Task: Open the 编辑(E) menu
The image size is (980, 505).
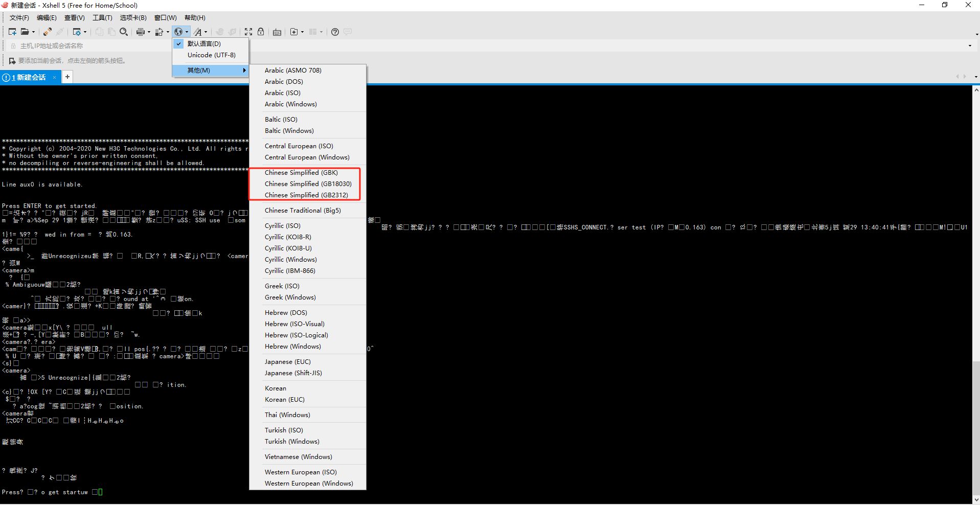Action: [x=47, y=17]
